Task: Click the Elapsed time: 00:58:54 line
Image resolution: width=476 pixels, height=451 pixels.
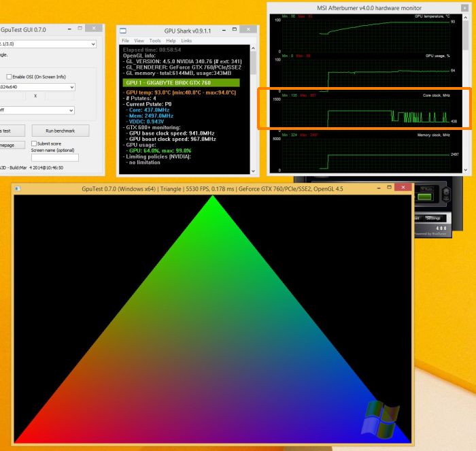Action: (x=152, y=50)
